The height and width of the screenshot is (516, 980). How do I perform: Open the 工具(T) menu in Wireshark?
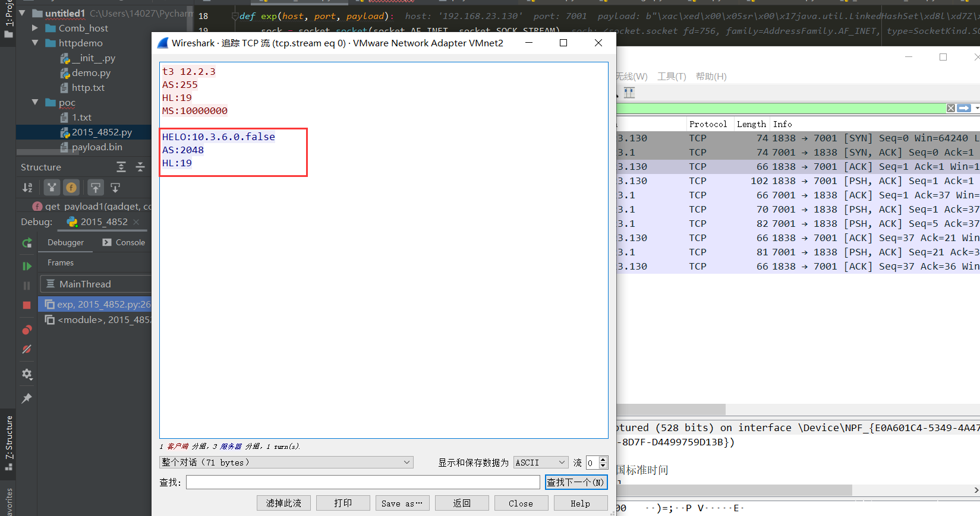pyautogui.click(x=672, y=76)
